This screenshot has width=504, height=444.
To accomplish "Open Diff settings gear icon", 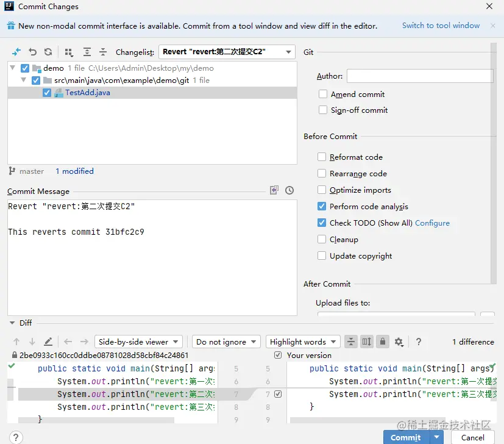I will pyautogui.click(x=399, y=342).
